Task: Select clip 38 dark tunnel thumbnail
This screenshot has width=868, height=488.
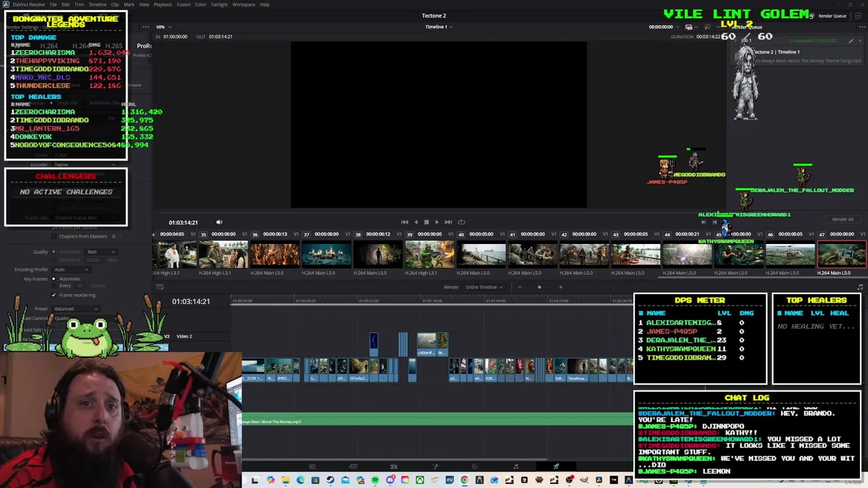Action: [x=378, y=254]
